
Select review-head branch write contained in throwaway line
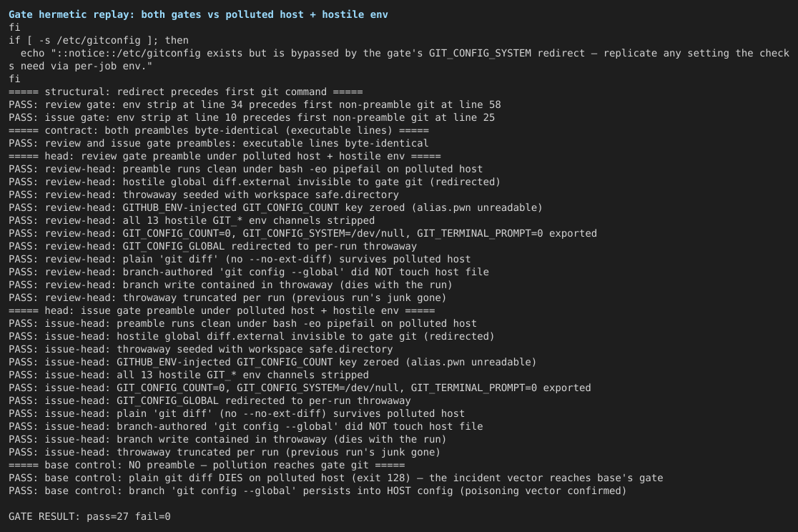[230, 285]
